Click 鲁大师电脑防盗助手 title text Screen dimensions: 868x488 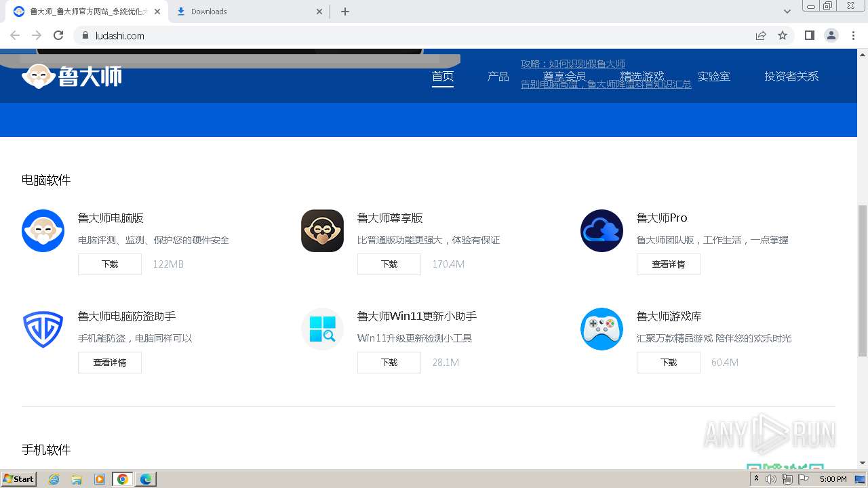pos(127,317)
